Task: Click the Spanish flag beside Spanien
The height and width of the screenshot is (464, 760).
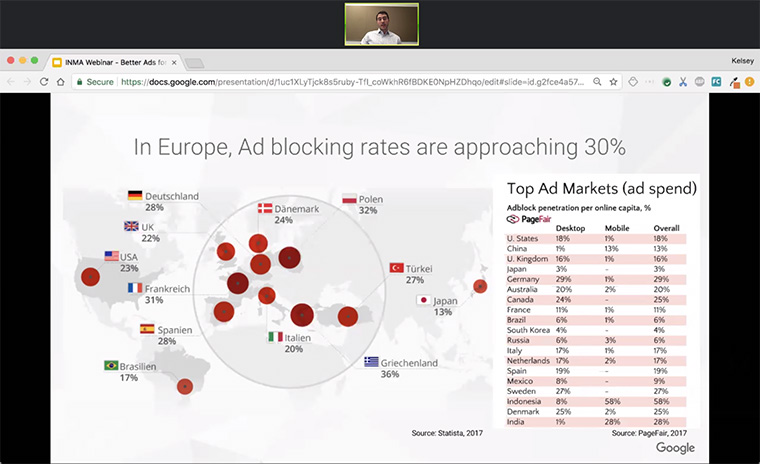Action: pyautogui.click(x=147, y=329)
